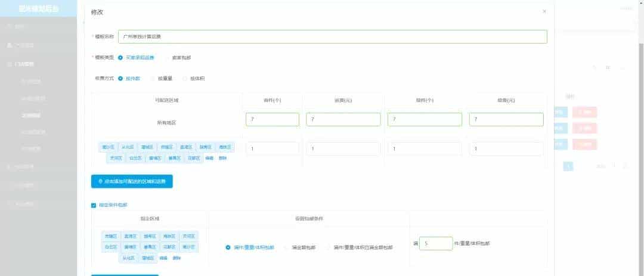Screen dimensions: 644x276
Task: Select 满金额包邮 condition
Action: pyautogui.click(x=300, y=247)
